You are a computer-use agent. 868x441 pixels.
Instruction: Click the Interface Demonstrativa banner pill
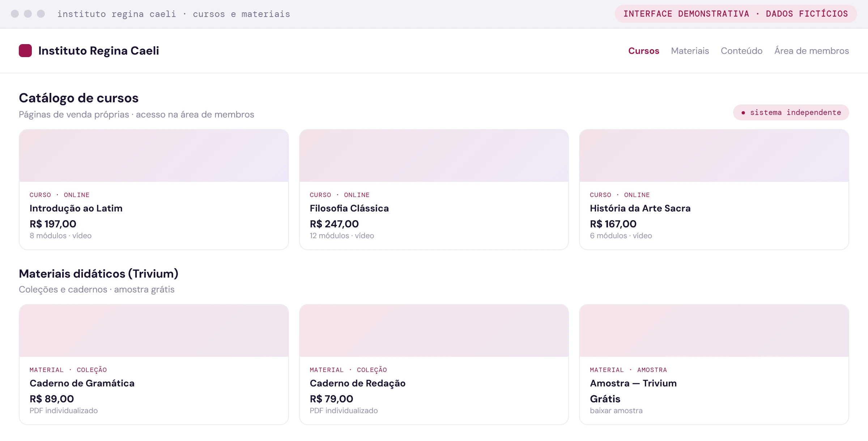pyautogui.click(x=736, y=14)
